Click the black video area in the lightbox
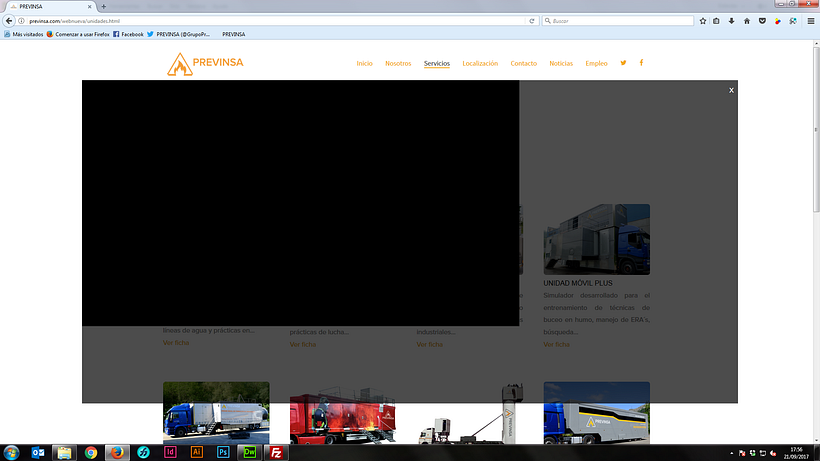The image size is (820, 461). click(301, 203)
